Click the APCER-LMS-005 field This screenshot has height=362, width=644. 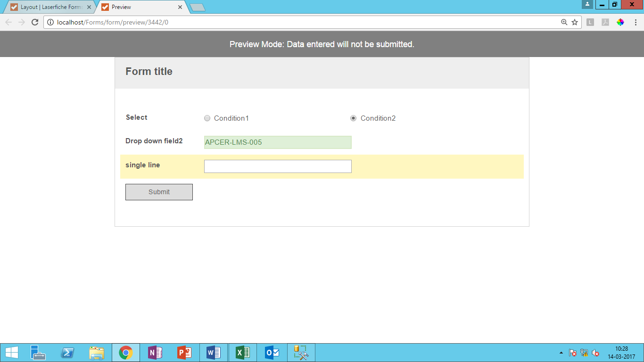click(278, 142)
